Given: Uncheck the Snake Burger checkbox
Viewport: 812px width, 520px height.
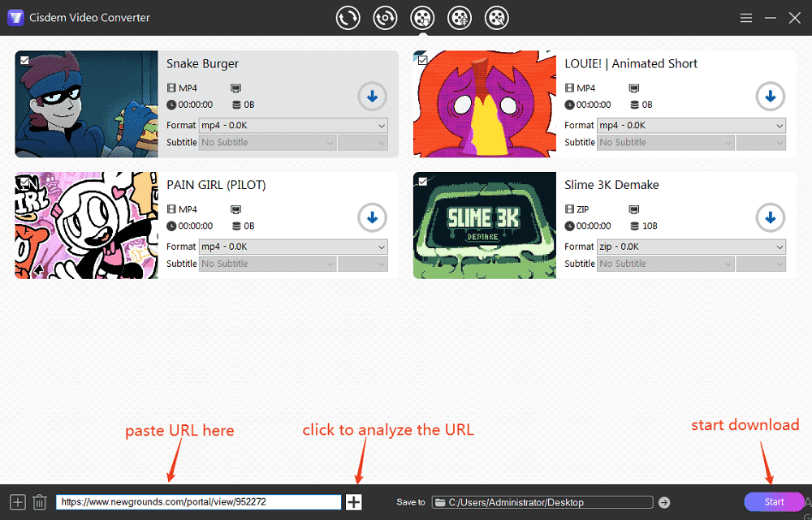Looking at the screenshot, I should [x=24, y=60].
